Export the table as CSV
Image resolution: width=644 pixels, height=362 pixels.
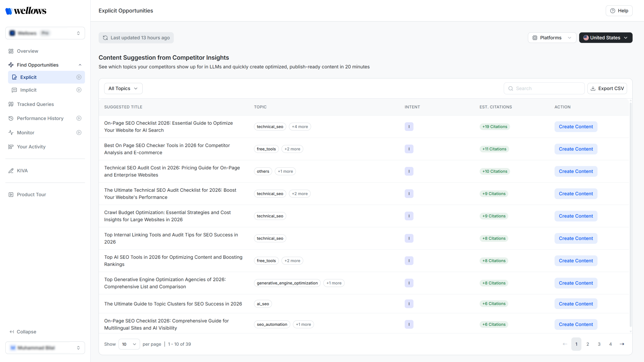[607, 88]
